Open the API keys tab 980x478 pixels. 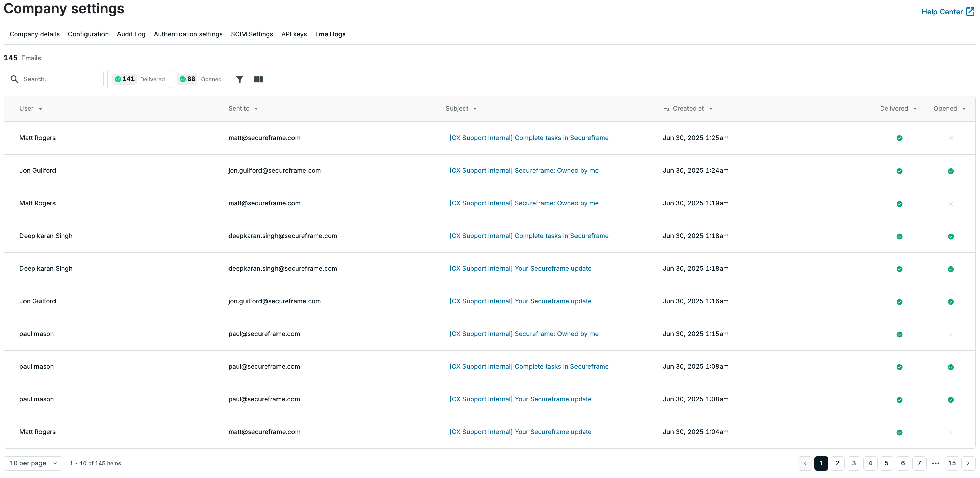coord(294,34)
